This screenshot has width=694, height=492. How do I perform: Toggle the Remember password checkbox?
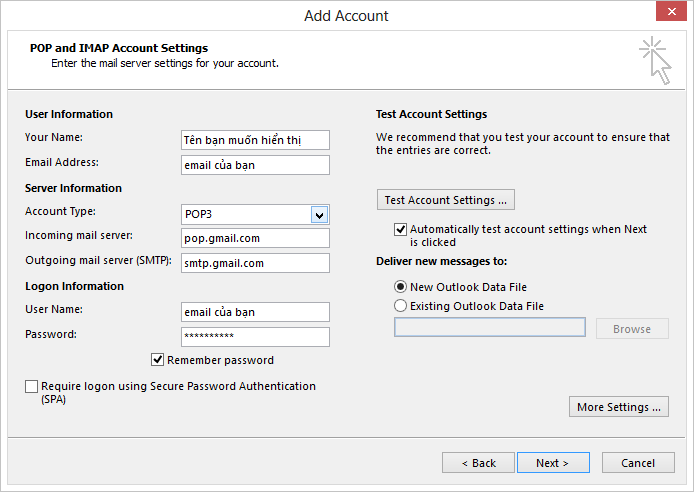point(158,360)
